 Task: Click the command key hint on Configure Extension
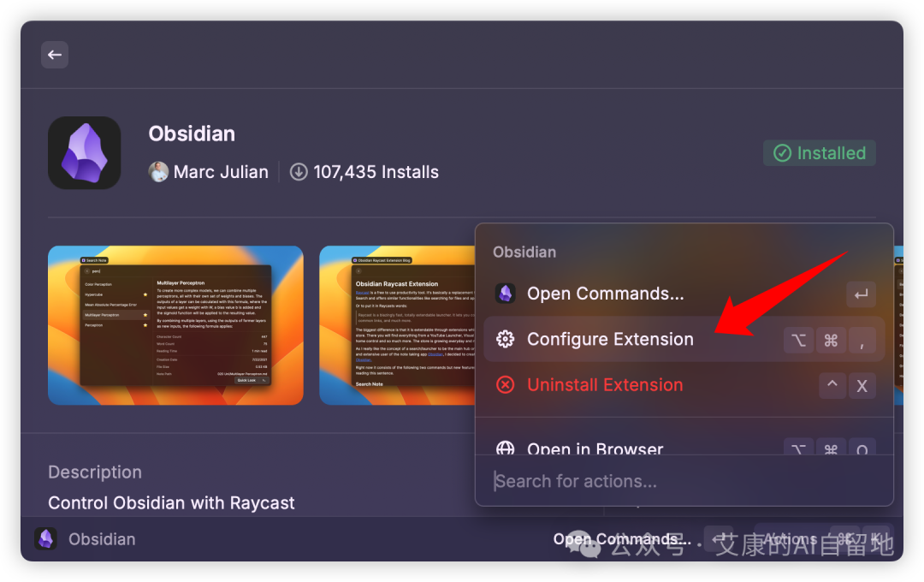(831, 341)
